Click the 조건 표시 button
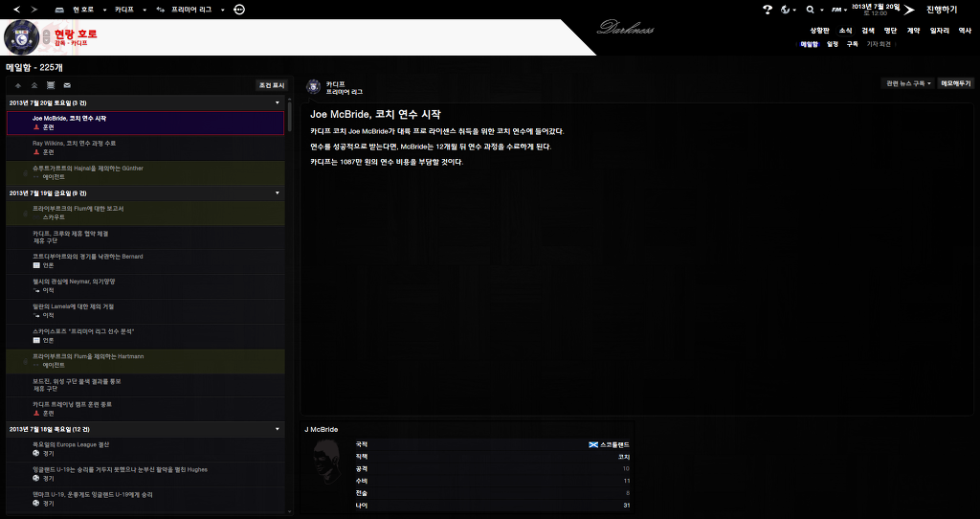 pos(271,85)
